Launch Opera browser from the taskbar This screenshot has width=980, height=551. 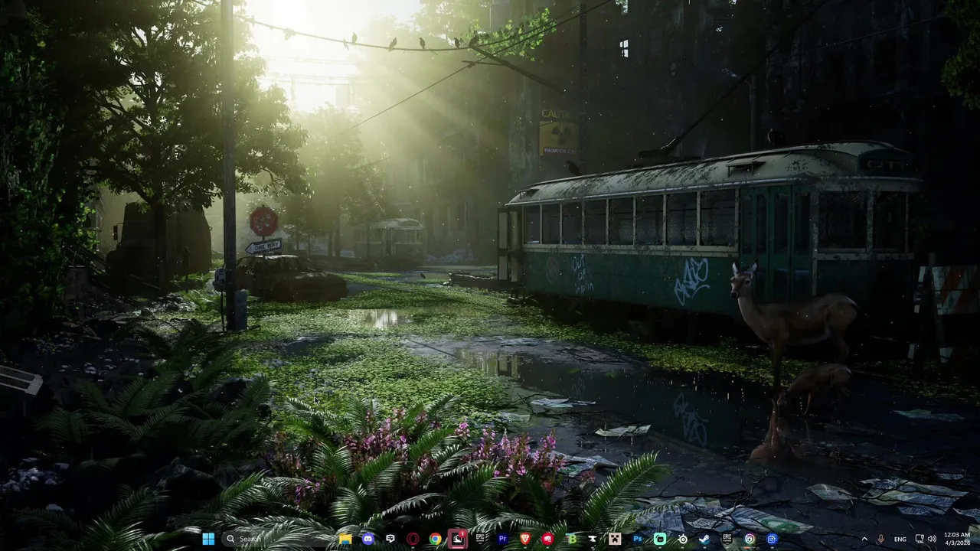coord(413,539)
